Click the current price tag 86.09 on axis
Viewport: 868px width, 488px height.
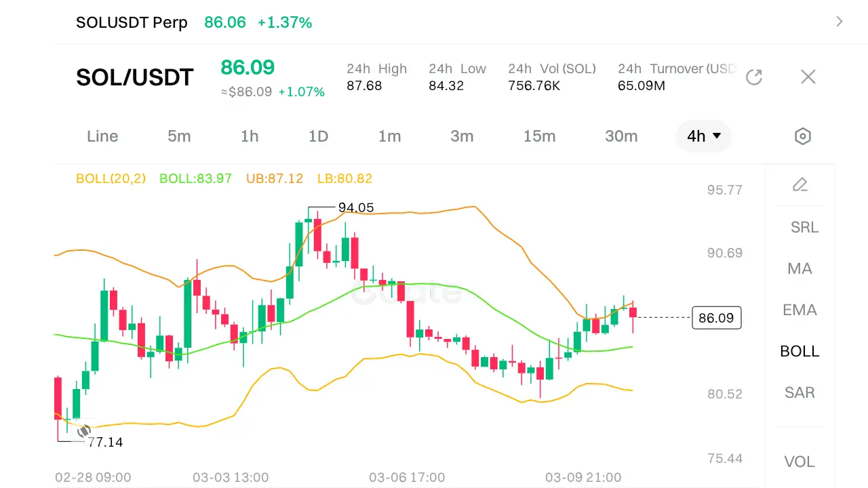(717, 318)
